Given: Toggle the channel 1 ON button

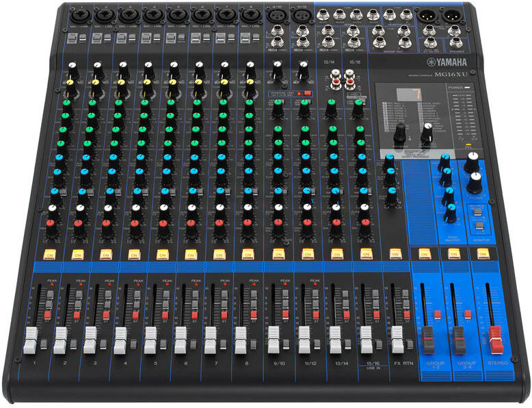Looking at the screenshot, I should pos(49,255).
